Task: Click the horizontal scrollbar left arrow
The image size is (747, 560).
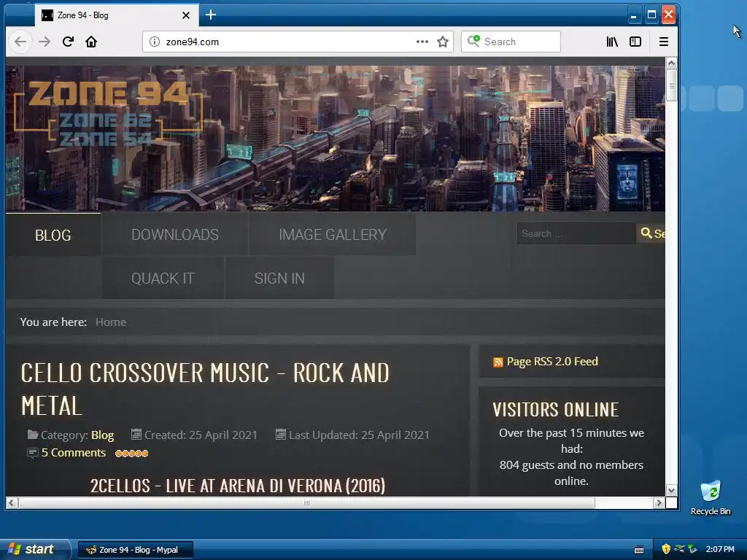Action: (x=12, y=502)
